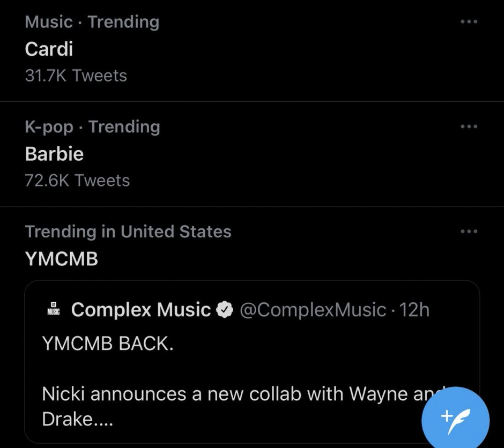Open the Complex Music profile name
Image resolution: width=504 pixels, height=448 pixels.
click(x=141, y=310)
